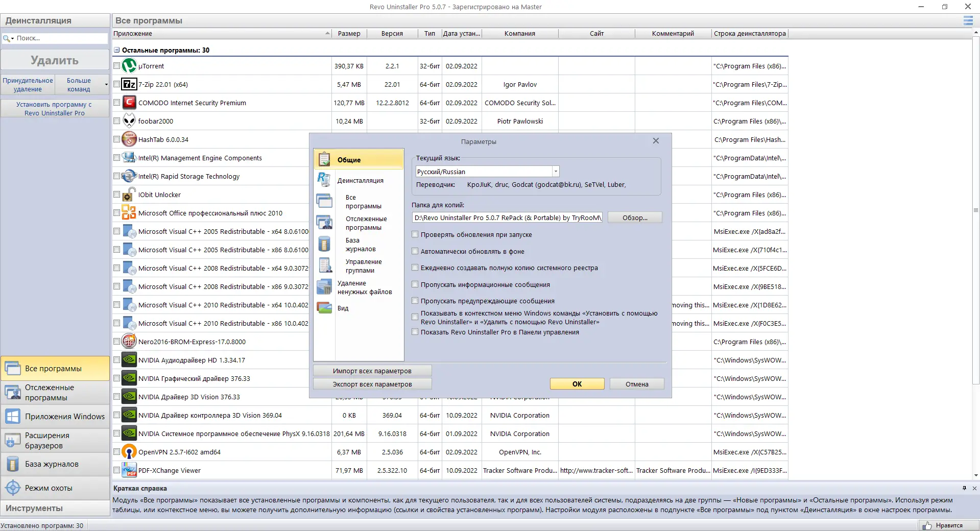
Task: Expand the Больше команд dropdown arrow
Action: click(106, 84)
